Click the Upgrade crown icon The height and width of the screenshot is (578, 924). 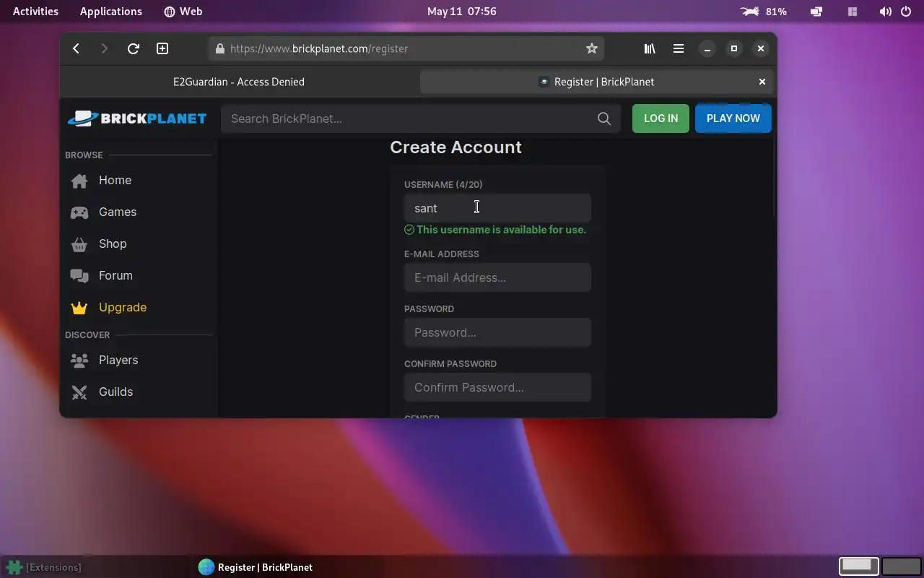click(79, 308)
